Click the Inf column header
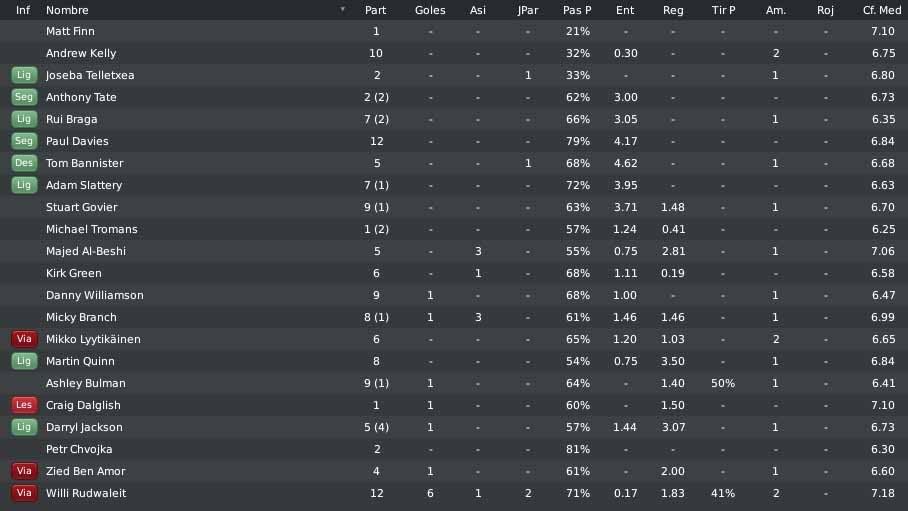Screen dimensions: 908x511 23,10
